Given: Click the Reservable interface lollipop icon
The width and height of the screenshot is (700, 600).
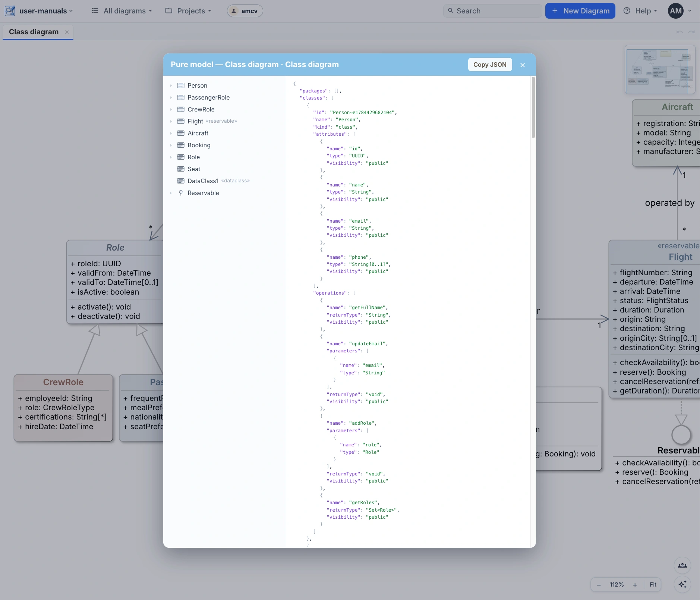Looking at the screenshot, I should pos(181,193).
